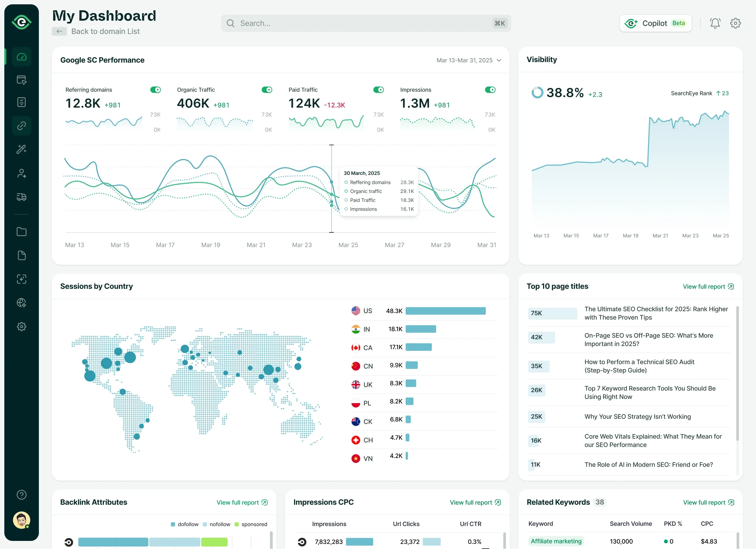Image resolution: width=756 pixels, height=549 pixels.
Task: Disable the Organic Traffic toggle
Action: [x=267, y=90]
